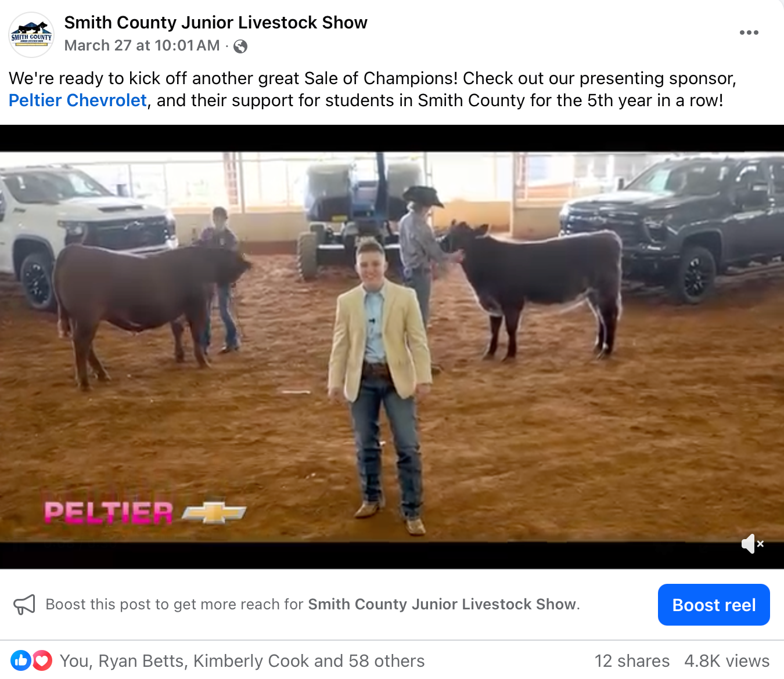Click the 4.8K views count

pyautogui.click(x=727, y=661)
